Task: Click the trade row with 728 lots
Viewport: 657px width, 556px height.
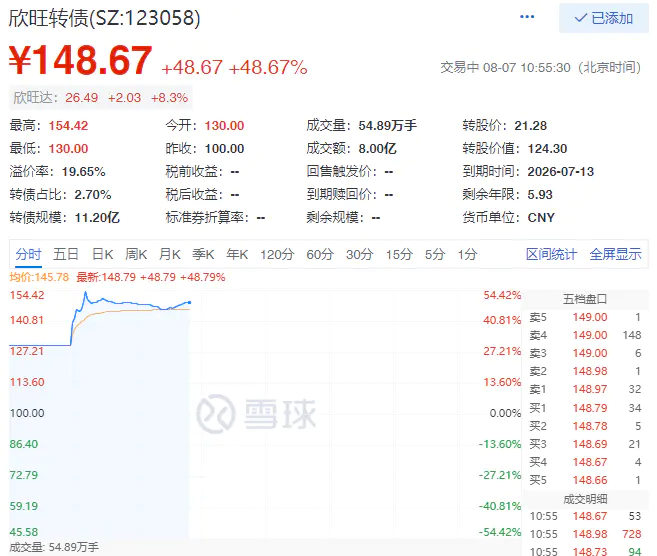Action: point(585,534)
